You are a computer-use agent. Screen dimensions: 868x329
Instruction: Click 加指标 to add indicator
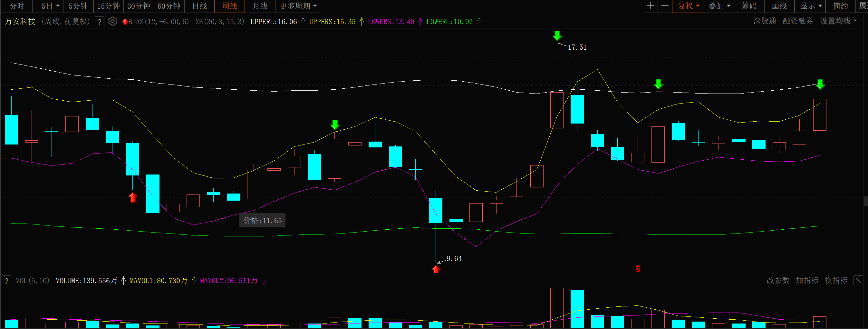point(807,280)
